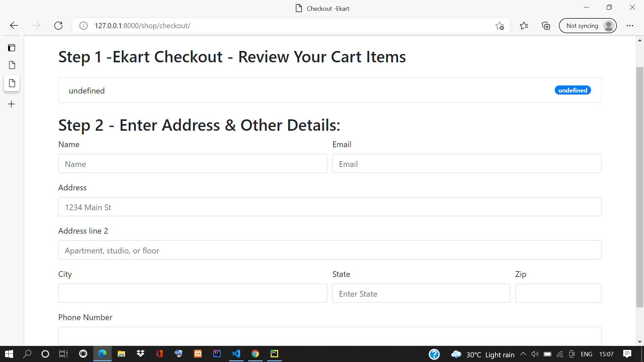
Task: Open the Favorites panel
Action: pyautogui.click(x=524, y=25)
